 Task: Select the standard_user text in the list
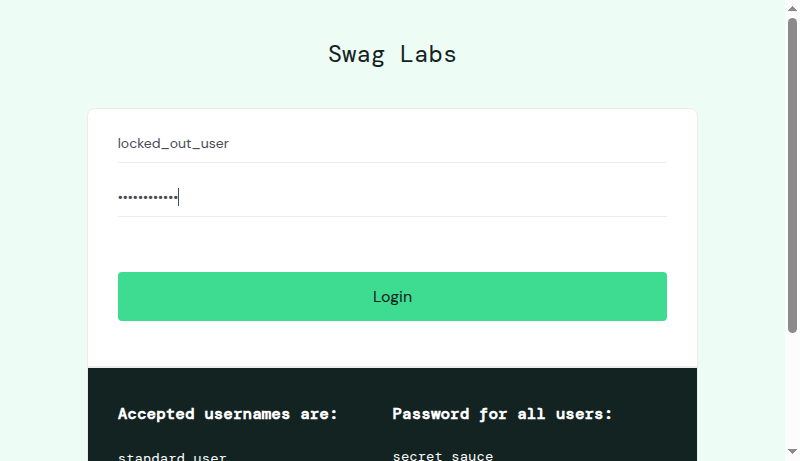[x=172, y=457]
